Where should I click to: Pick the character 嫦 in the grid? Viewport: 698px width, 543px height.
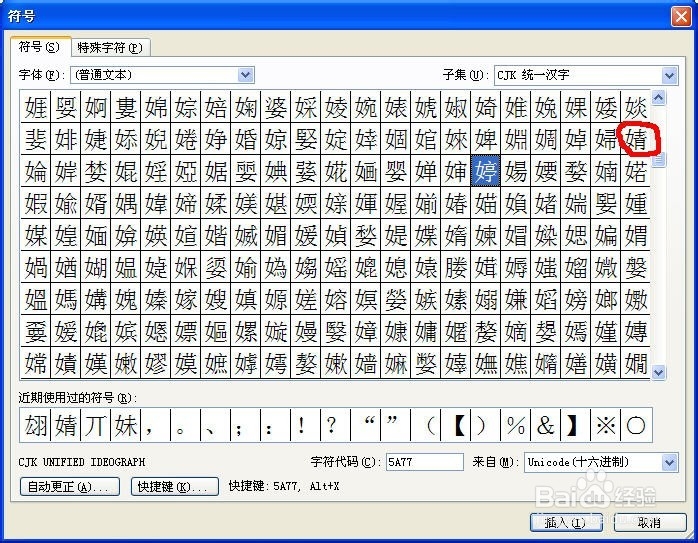[x=36, y=364]
